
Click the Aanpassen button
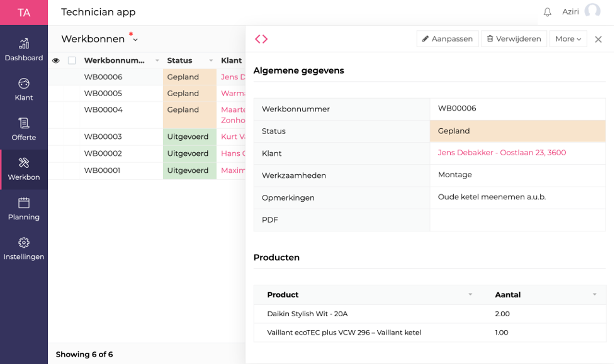[448, 38]
